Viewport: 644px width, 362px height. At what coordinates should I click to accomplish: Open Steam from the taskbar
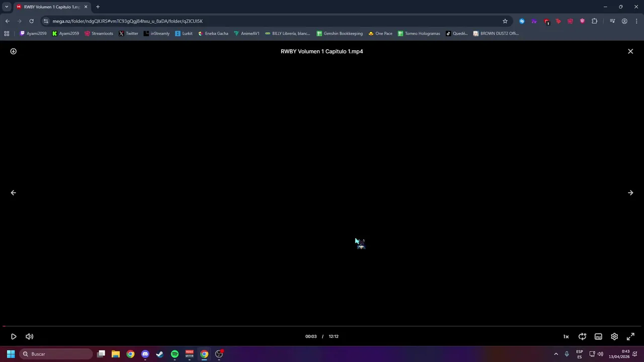(x=160, y=354)
